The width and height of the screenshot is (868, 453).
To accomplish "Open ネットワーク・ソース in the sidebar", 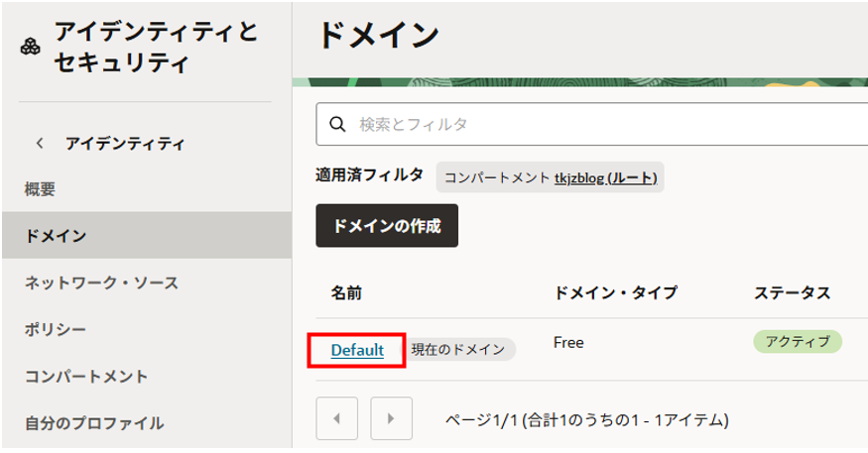I will (101, 283).
